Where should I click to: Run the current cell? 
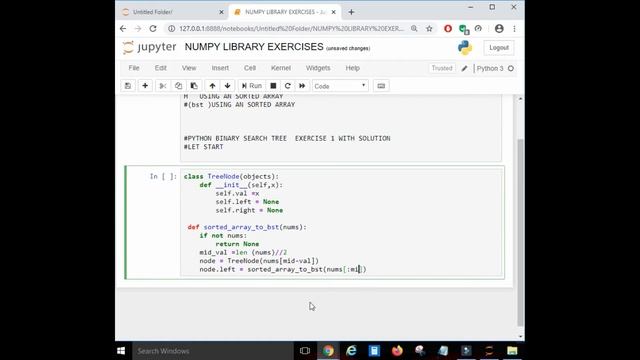(x=252, y=86)
